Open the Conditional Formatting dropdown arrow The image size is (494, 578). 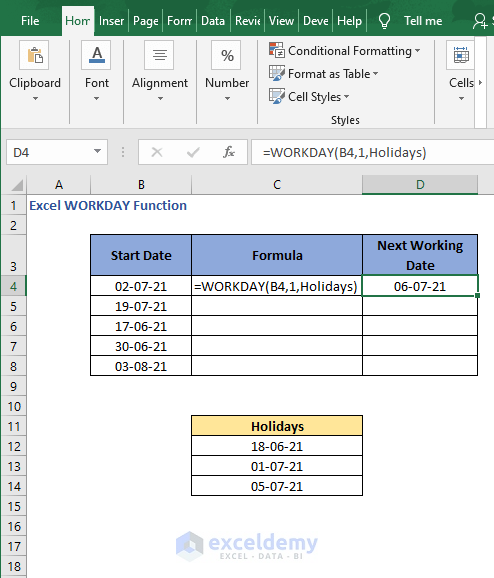417,50
